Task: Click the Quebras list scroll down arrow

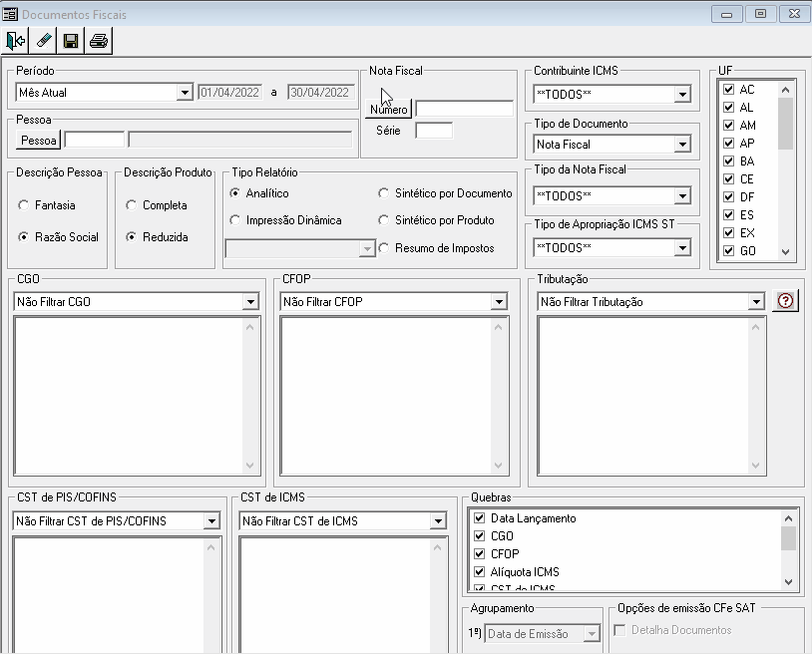Action: tap(788, 582)
